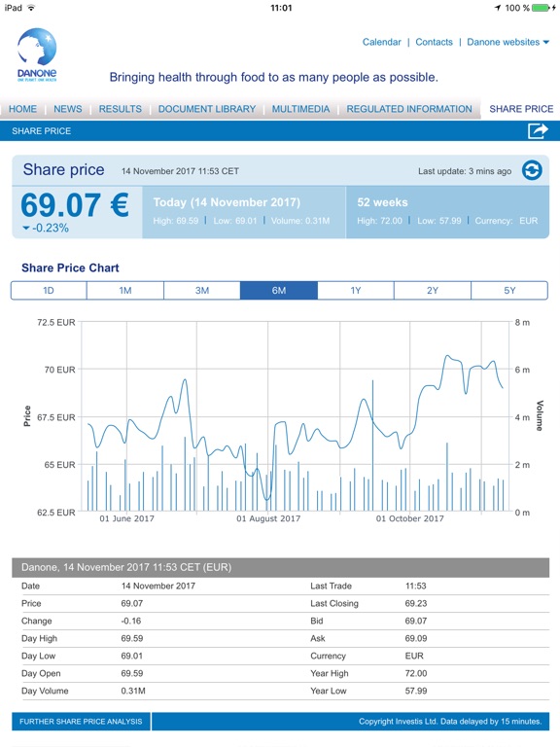Go to the HOME menu item

[x=22, y=109]
